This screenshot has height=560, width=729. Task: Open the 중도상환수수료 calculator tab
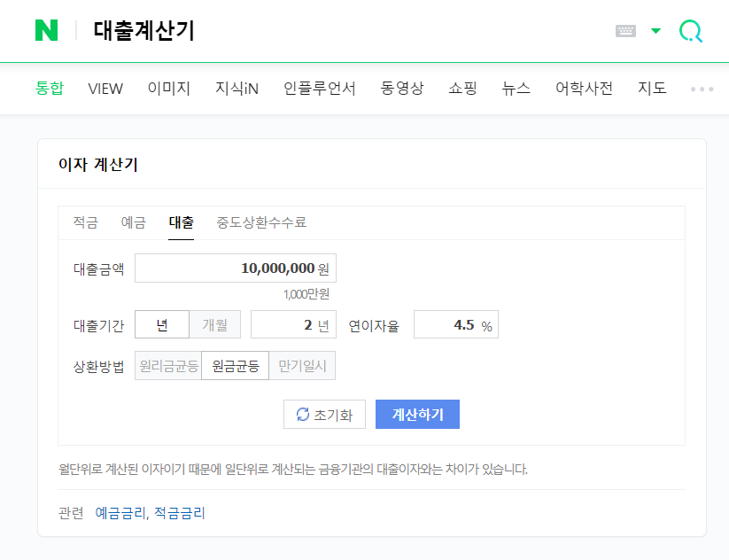(x=261, y=222)
